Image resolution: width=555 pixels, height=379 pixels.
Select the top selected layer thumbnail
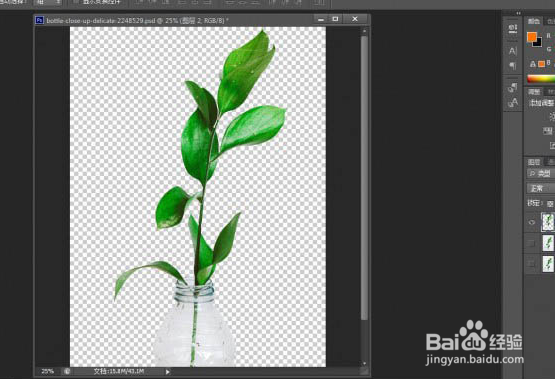point(548,222)
